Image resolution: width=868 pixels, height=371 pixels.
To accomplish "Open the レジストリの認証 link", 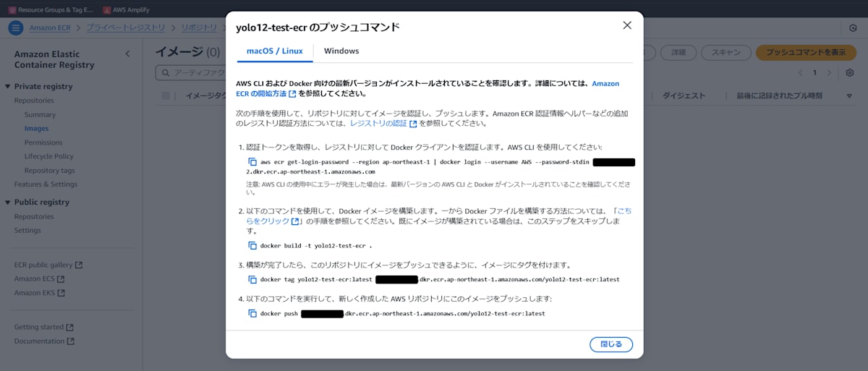I will [x=383, y=124].
